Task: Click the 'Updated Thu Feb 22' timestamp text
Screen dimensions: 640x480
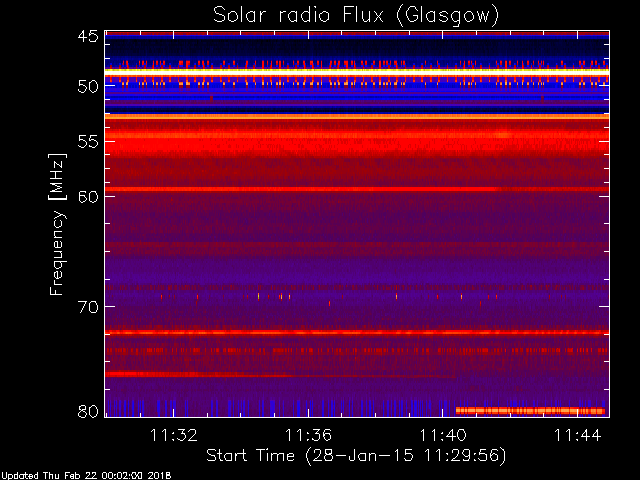Action: (x=87, y=476)
